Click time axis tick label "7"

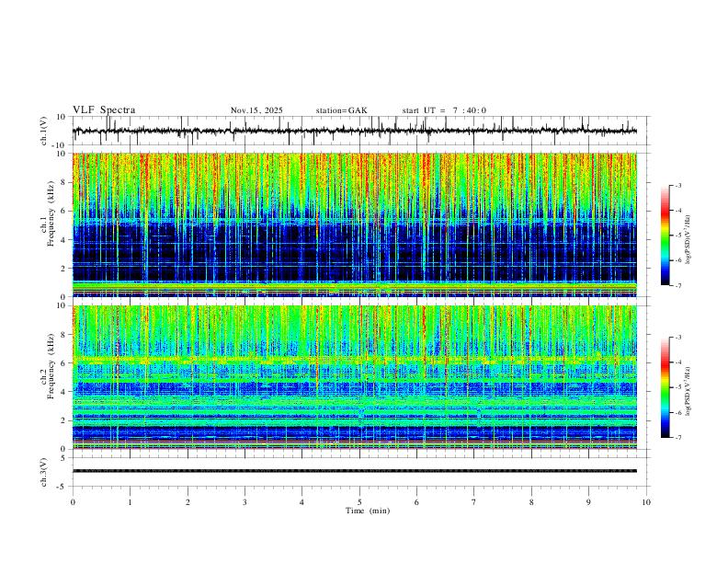pos(474,502)
